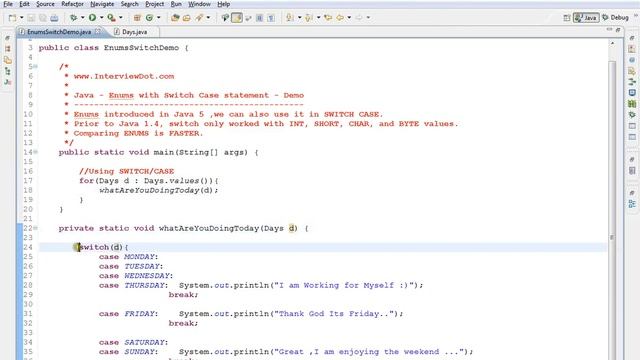The image size is (640, 360).
Task: Go to last edit location icon
Action: pyautogui.click(x=328, y=18)
